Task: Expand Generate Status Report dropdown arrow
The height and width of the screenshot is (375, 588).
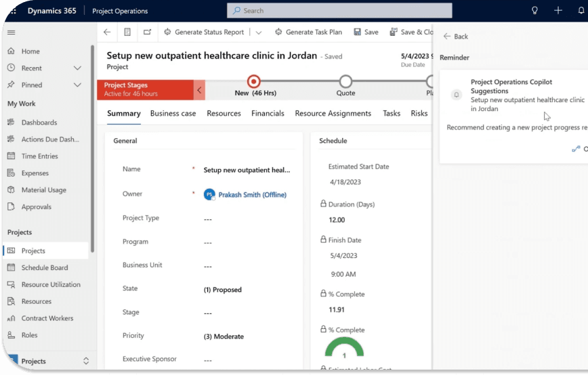Action: (258, 32)
